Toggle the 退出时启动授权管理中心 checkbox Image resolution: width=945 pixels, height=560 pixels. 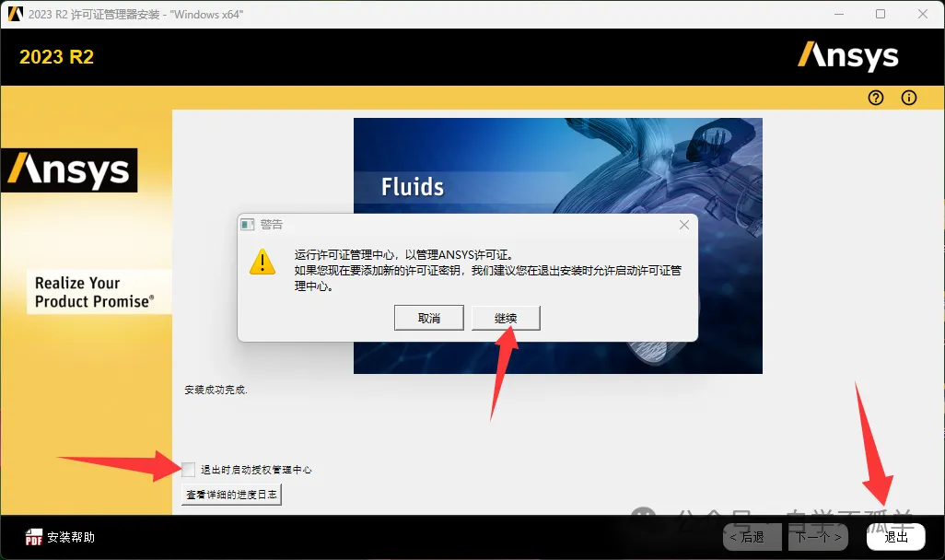[188, 469]
